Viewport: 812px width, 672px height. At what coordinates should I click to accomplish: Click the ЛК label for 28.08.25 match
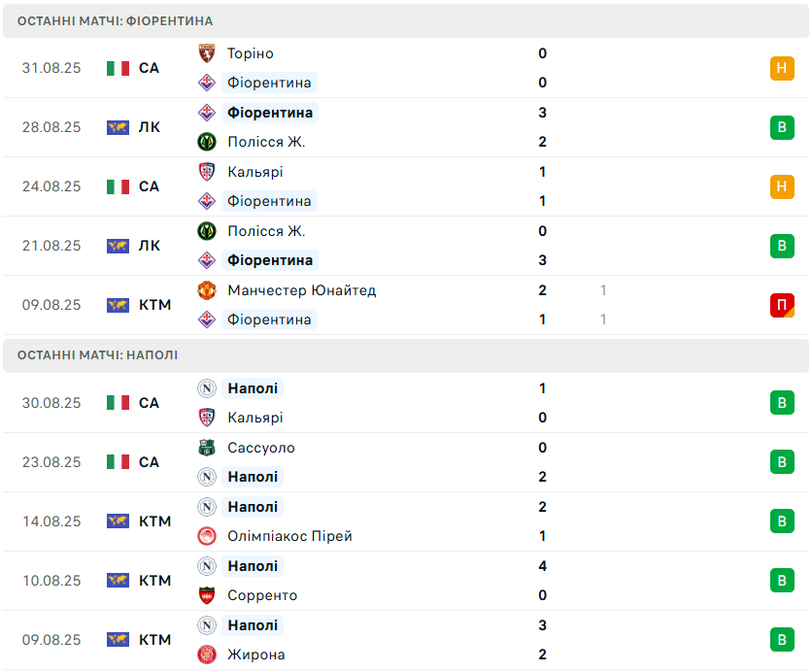click(x=150, y=127)
